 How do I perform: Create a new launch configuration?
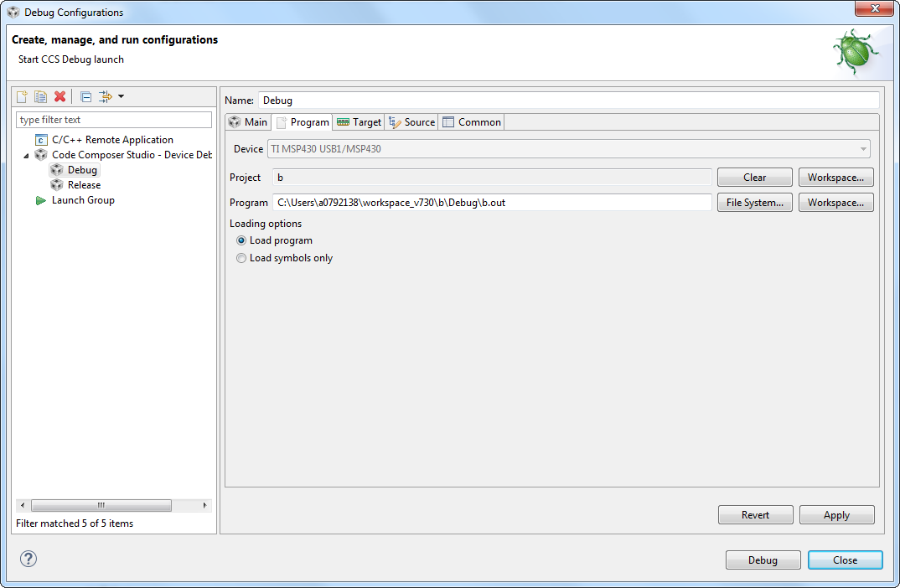click(x=22, y=96)
